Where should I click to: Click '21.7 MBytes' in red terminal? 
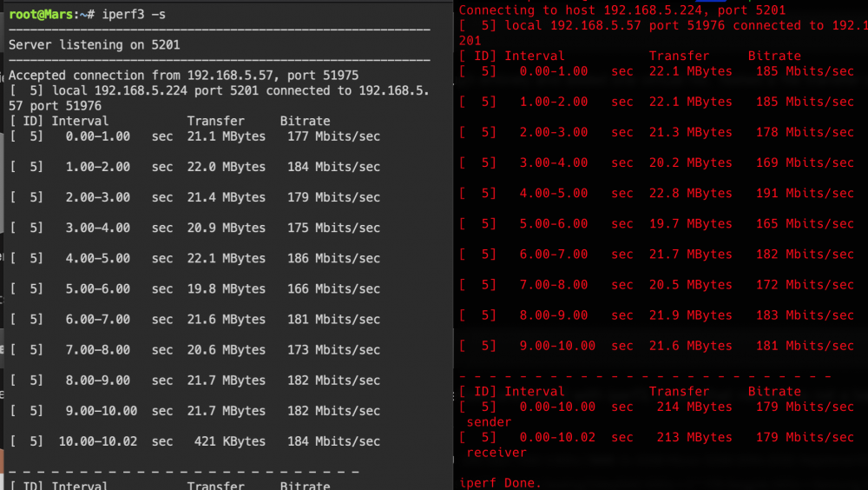tap(690, 255)
